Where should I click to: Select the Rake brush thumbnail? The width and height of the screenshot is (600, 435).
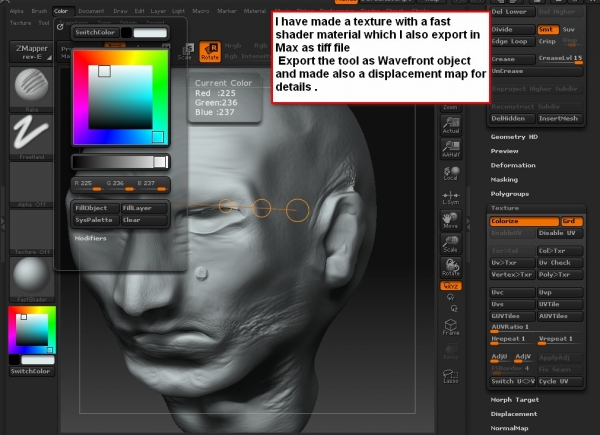click(x=31, y=89)
